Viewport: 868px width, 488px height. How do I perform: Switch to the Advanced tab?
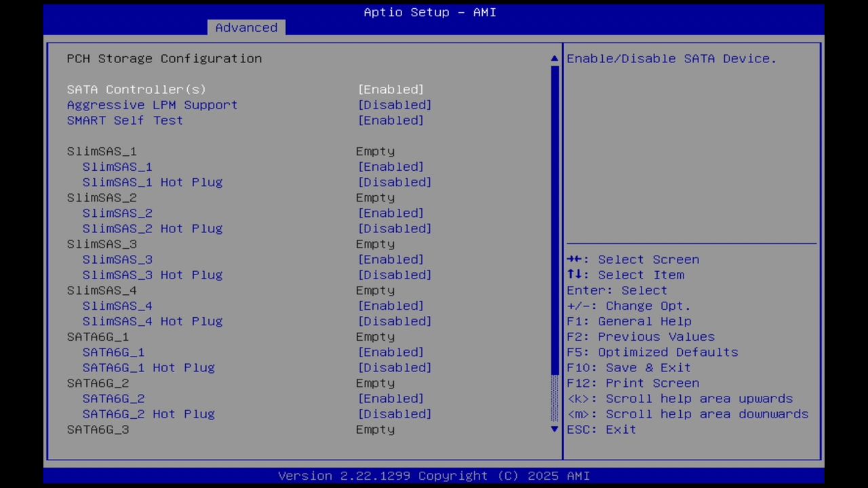(x=246, y=27)
